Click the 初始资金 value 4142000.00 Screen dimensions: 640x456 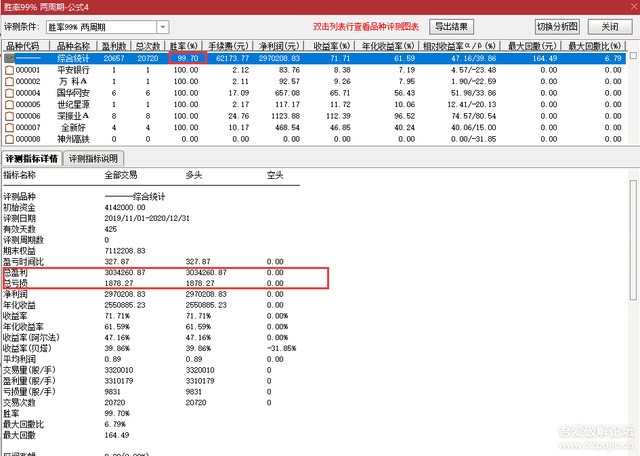tap(125, 207)
